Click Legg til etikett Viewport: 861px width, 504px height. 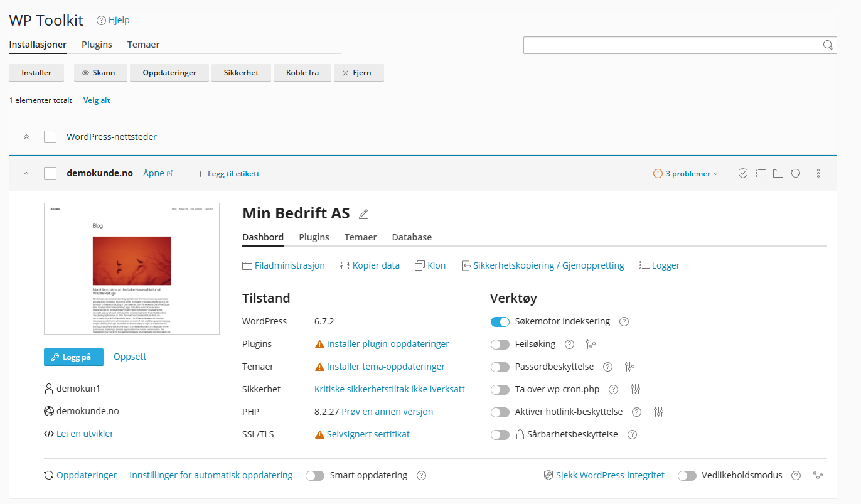coord(228,174)
